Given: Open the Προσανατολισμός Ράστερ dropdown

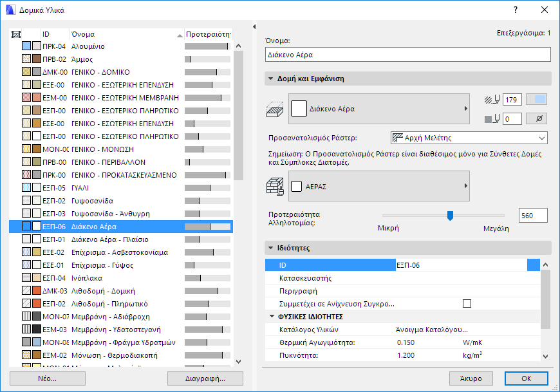Looking at the screenshot, I should (x=469, y=138).
